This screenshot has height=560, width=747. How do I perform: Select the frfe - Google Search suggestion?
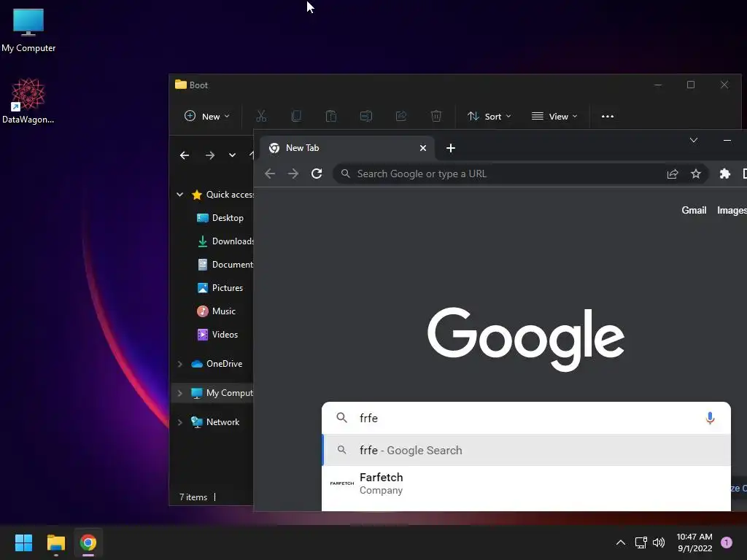(x=526, y=450)
